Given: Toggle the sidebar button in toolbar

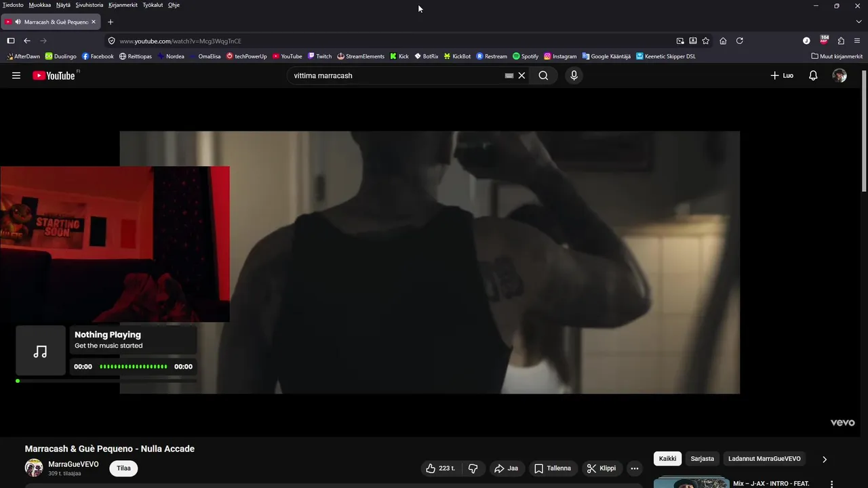Looking at the screenshot, I should tap(11, 41).
